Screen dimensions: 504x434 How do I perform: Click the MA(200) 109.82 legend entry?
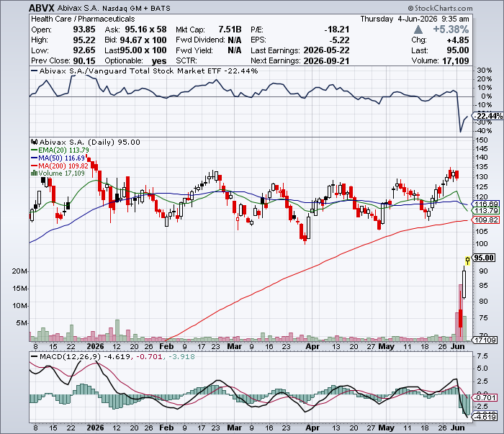[x=60, y=166]
